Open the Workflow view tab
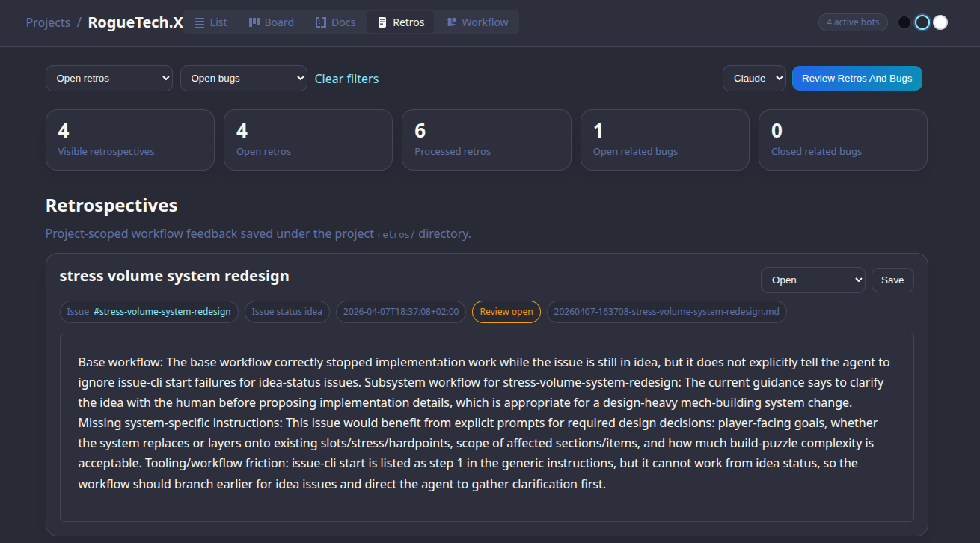Screen dimensions: 980x543 coord(477,22)
